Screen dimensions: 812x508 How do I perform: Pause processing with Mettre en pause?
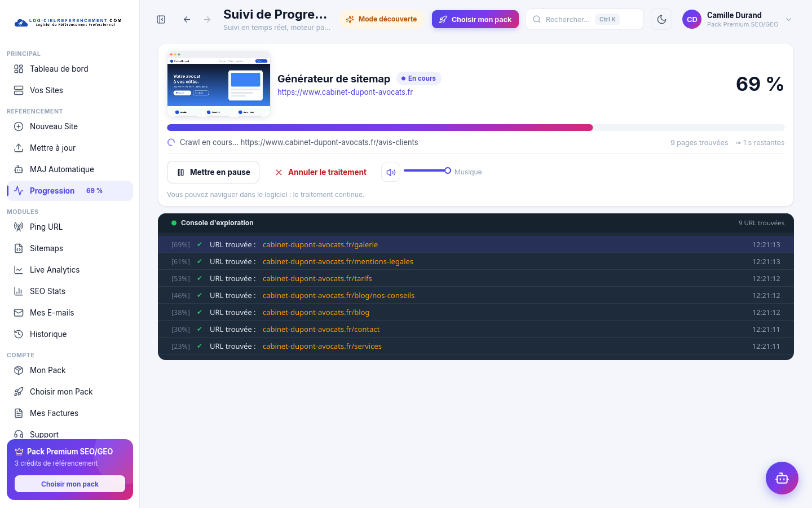[x=213, y=172]
